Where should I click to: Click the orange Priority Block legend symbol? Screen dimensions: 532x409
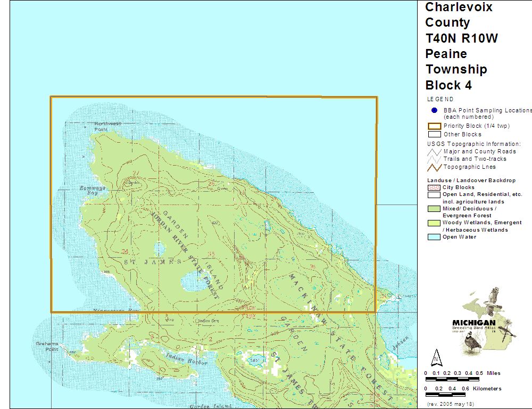pyautogui.click(x=435, y=126)
